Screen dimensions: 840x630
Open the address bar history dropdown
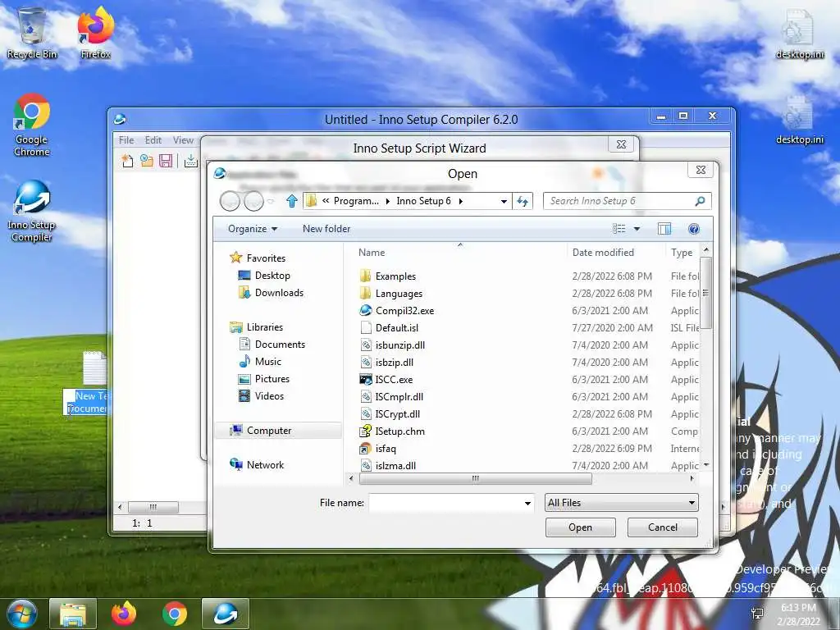pyautogui.click(x=504, y=202)
